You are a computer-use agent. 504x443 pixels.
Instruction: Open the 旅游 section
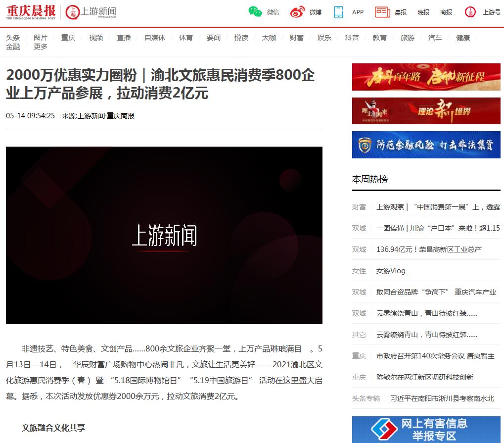click(407, 38)
